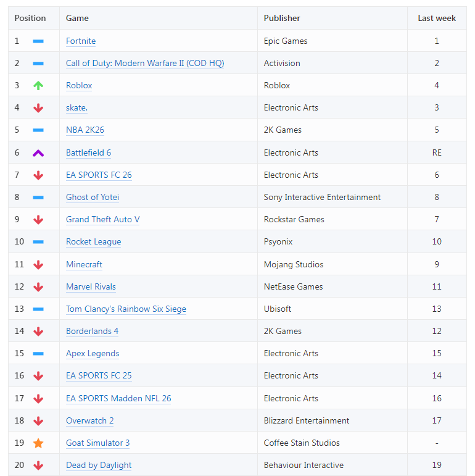Open the Fortnite game link
475x476 pixels.
(81, 41)
